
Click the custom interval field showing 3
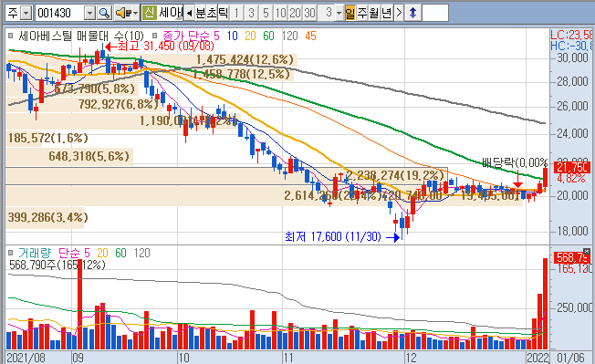tap(327, 14)
